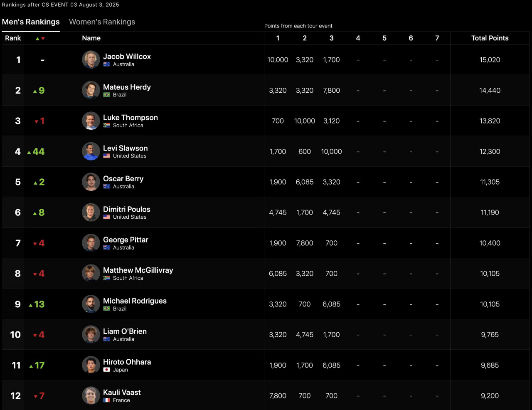Click the Australia flag under Oscar Berry

(106, 186)
